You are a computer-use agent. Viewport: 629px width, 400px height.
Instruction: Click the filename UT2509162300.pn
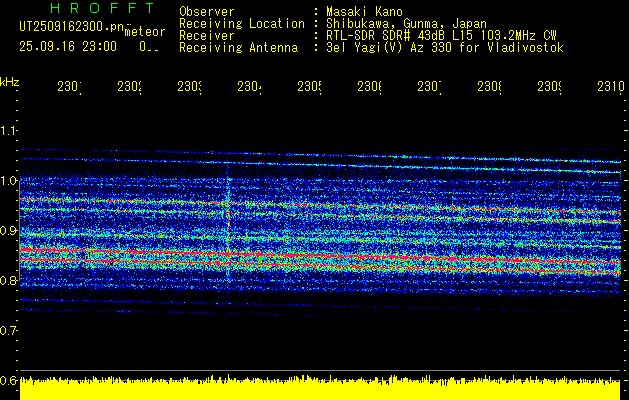(x=72, y=26)
